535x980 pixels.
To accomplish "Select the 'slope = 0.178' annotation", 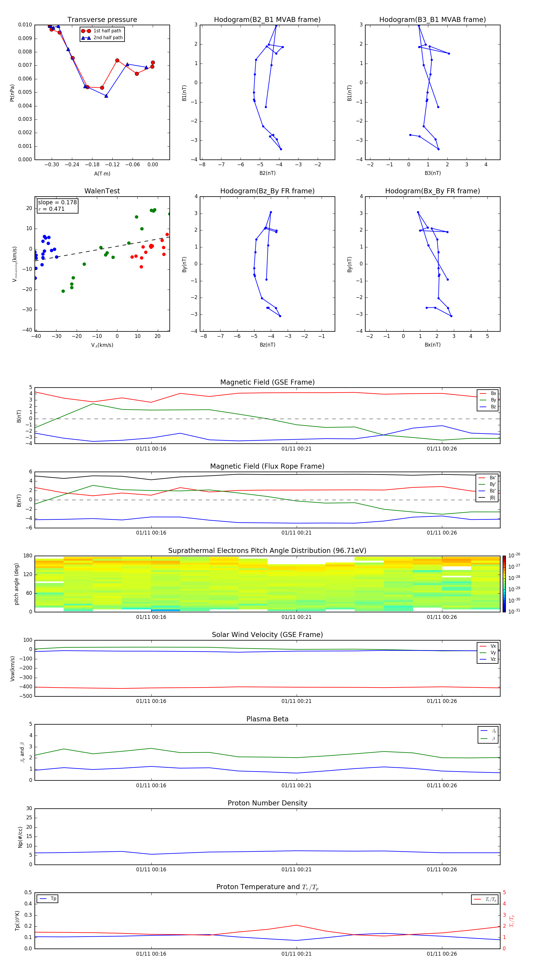I will click(x=57, y=203).
